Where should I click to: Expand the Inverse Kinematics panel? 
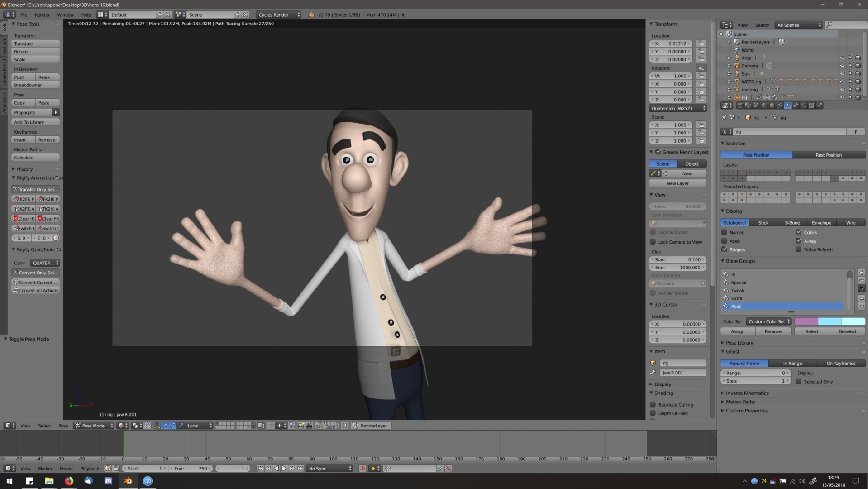[x=747, y=393]
